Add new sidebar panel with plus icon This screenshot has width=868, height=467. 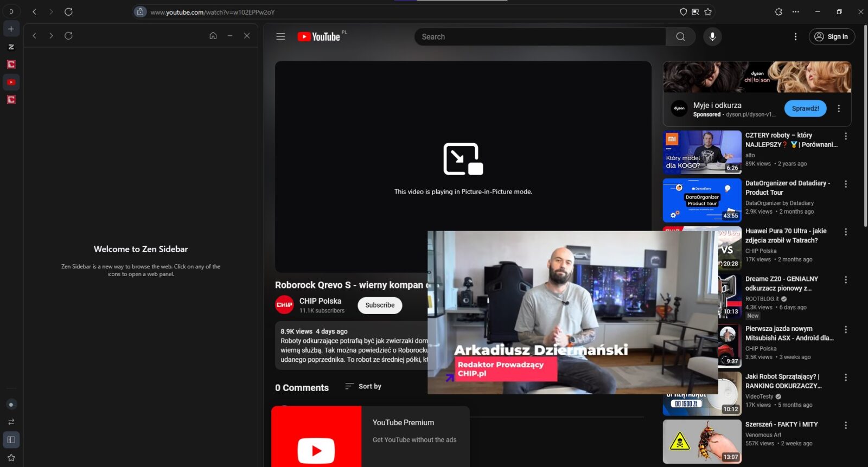tap(11, 29)
